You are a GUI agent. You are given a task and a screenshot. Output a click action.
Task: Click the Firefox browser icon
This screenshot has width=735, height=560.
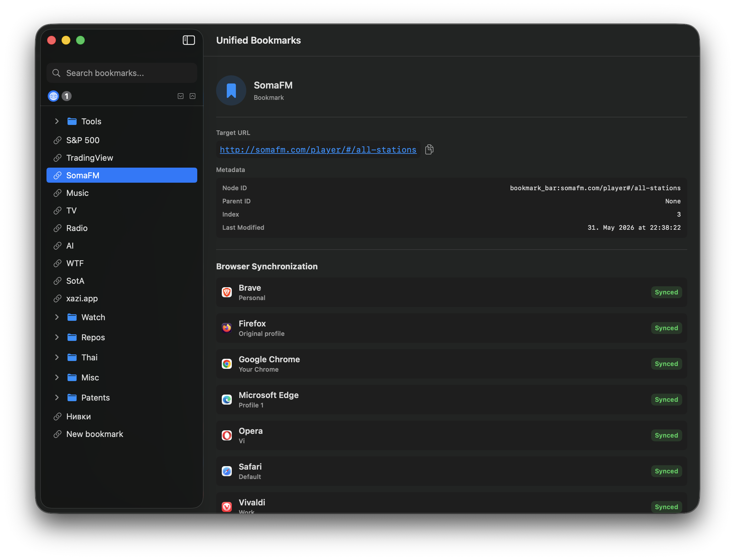click(x=227, y=328)
